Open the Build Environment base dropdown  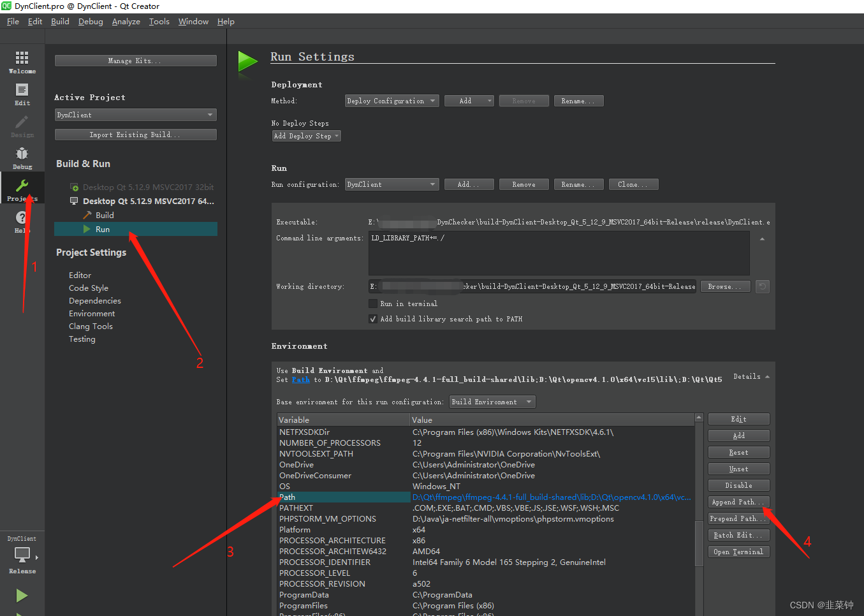pos(492,402)
